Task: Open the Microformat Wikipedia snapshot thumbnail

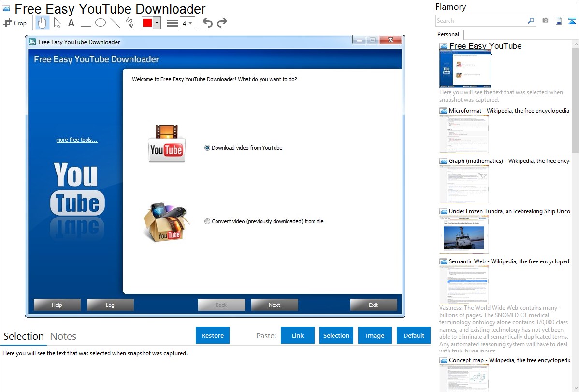Action: click(464, 134)
